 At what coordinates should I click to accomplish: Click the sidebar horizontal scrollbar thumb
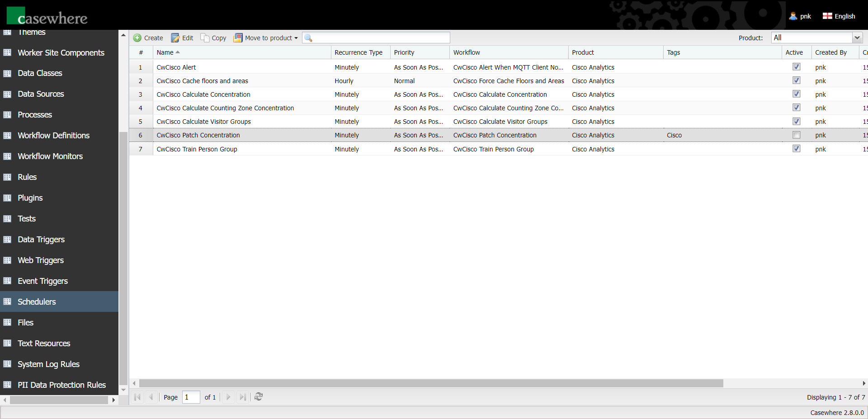pyautogui.click(x=59, y=400)
